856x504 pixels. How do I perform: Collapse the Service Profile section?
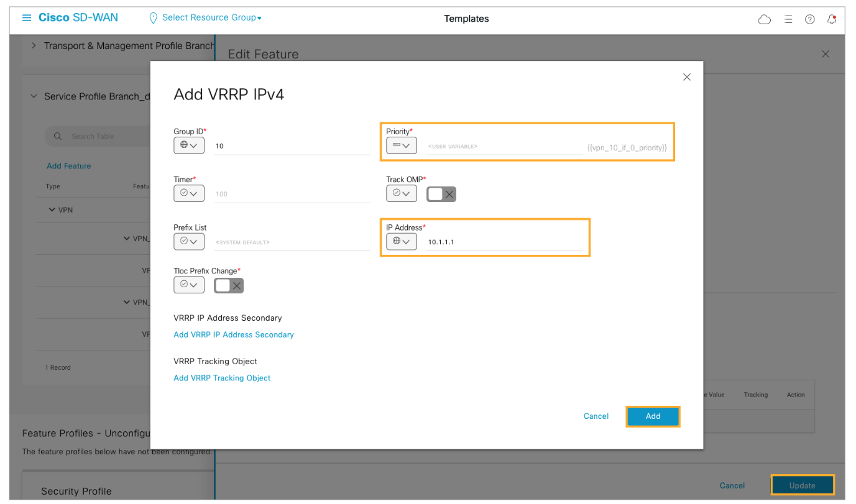coord(34,96)
